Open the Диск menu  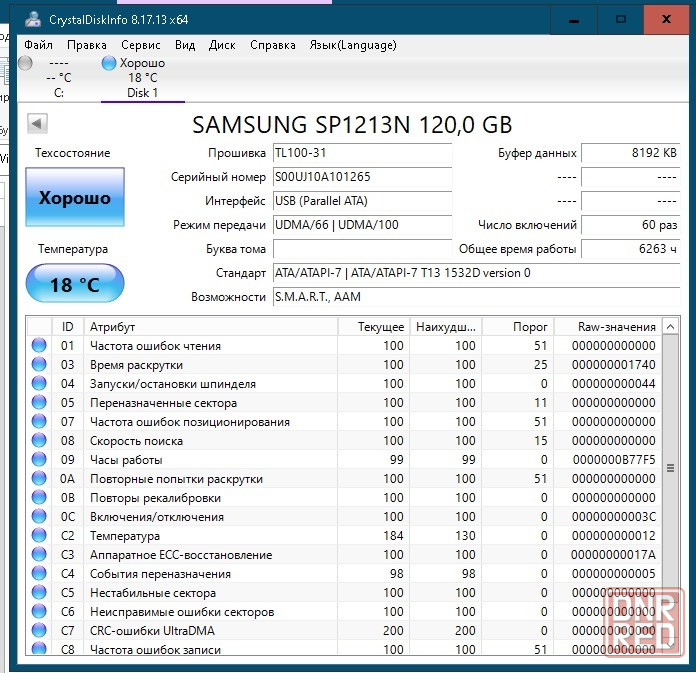click(222, 45)
